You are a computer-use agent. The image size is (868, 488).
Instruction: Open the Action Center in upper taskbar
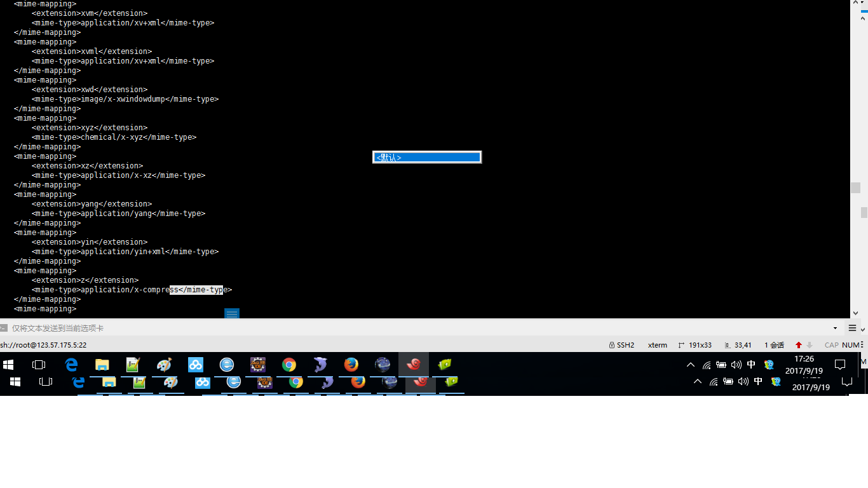point(840,365)
